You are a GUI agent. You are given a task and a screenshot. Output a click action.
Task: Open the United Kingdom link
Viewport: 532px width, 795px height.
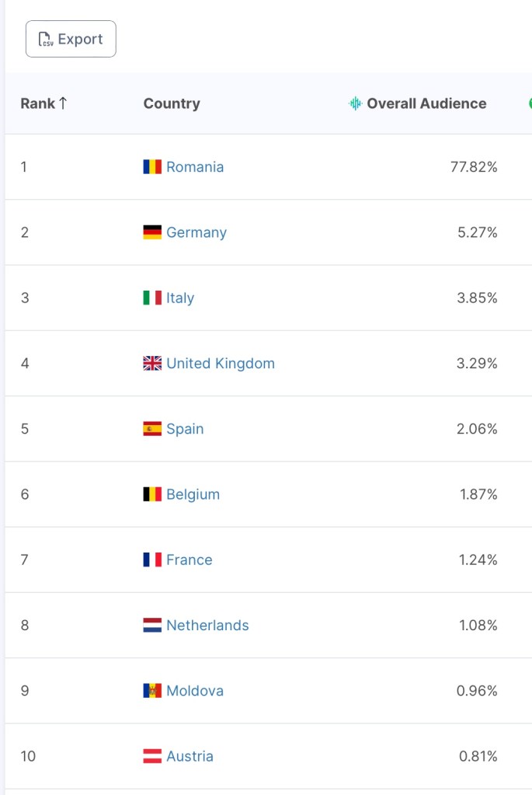point(221,363)
